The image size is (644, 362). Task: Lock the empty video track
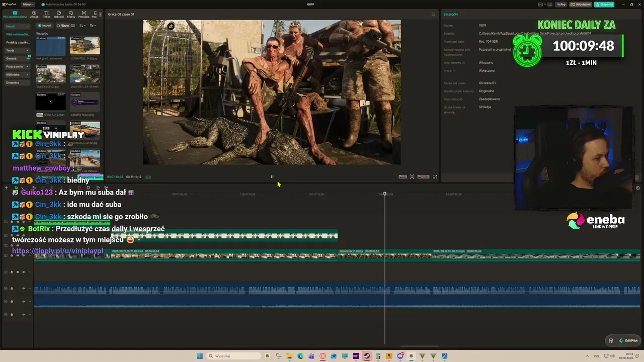(12, 272)
